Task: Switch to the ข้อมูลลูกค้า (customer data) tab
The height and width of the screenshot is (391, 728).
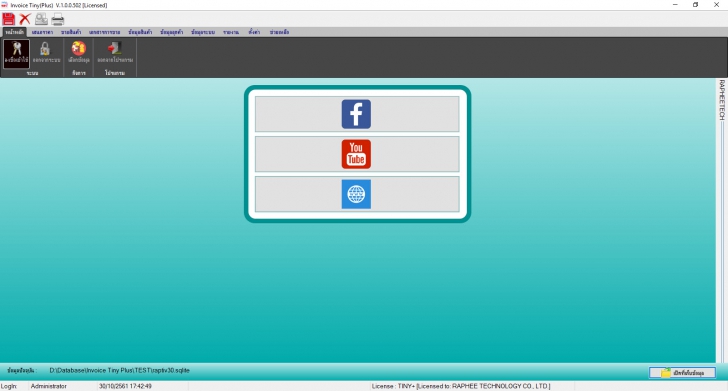Action: pyautogui.click(x=171, y=32)
